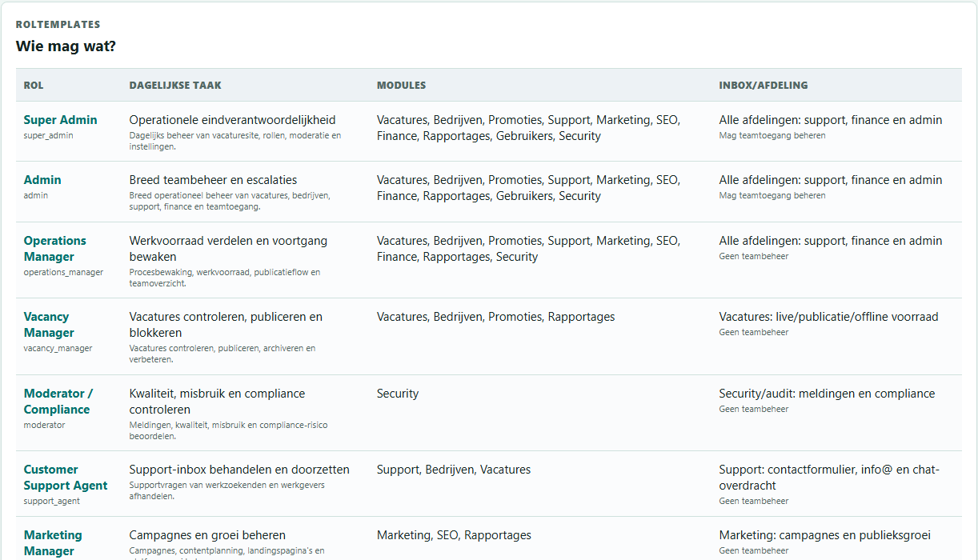Click the ROL column header
The width and height of the screenshot is (978, 560).
pos(34,85)
